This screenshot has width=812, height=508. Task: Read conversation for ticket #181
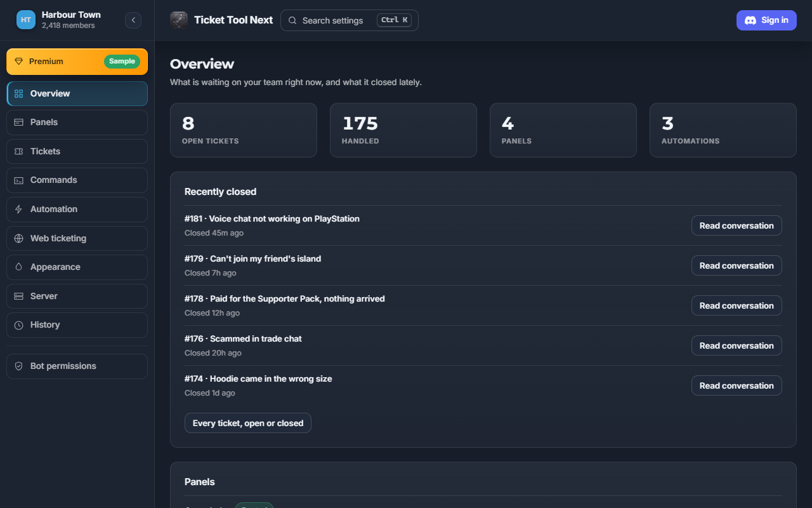[737, 225]
